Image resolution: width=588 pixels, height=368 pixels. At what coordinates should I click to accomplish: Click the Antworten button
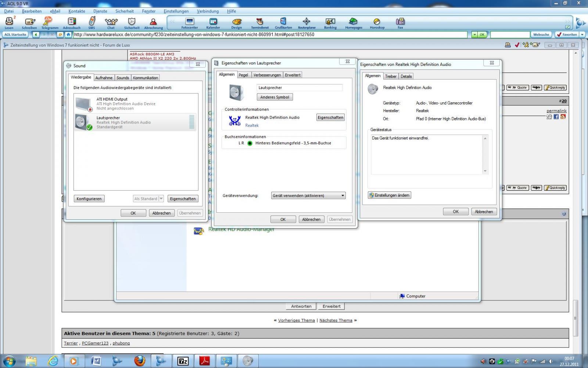click(301, 306)
